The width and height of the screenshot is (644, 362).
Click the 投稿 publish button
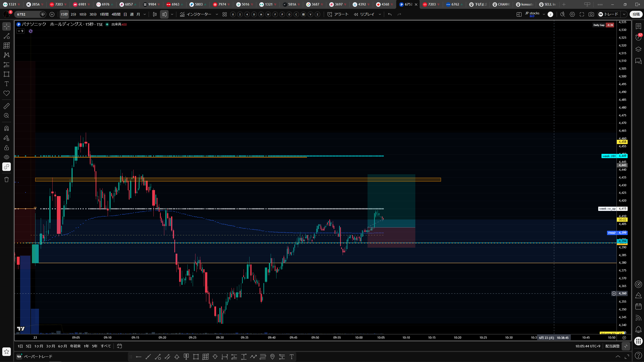pyautogui.click(x=636, y=14)
